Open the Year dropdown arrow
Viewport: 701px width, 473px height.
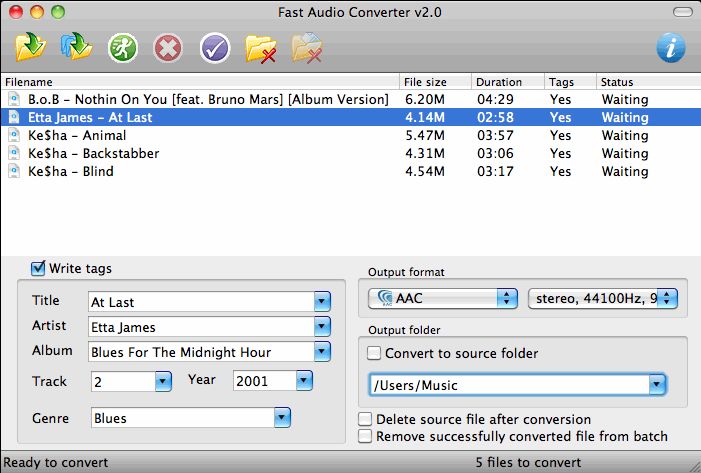(304, 380)
